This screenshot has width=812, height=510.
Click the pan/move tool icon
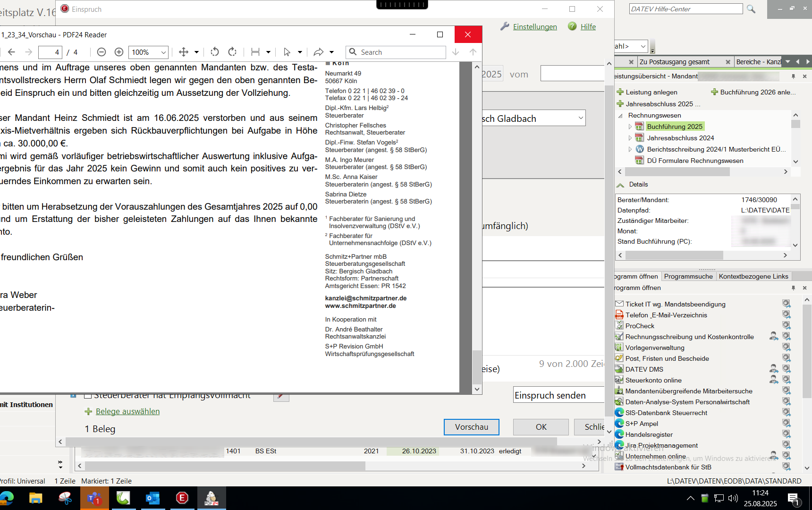point(184,52)
